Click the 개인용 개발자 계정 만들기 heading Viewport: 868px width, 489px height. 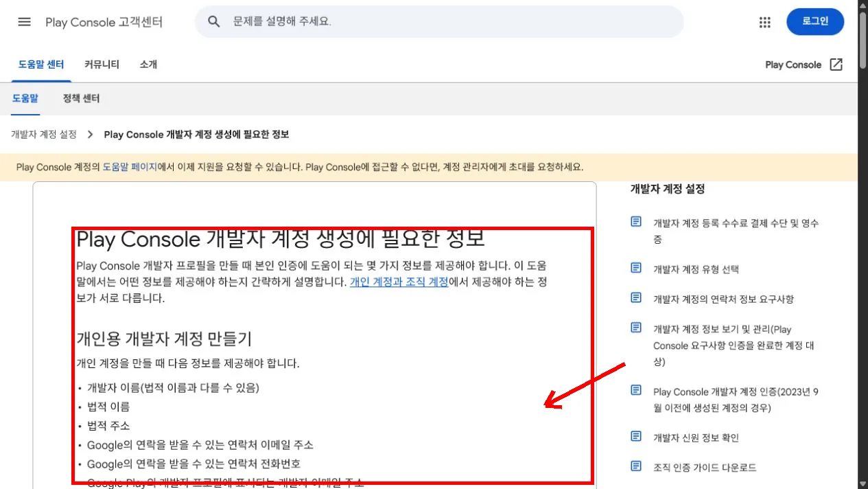pyautogui.click(x=164, y=339)
